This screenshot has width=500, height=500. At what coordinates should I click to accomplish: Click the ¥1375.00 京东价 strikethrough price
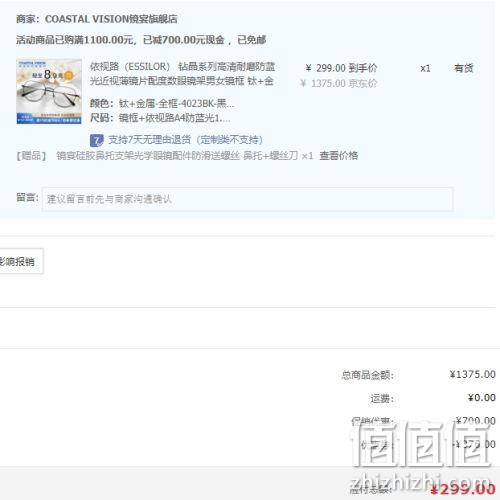click(x=339, y=83)
